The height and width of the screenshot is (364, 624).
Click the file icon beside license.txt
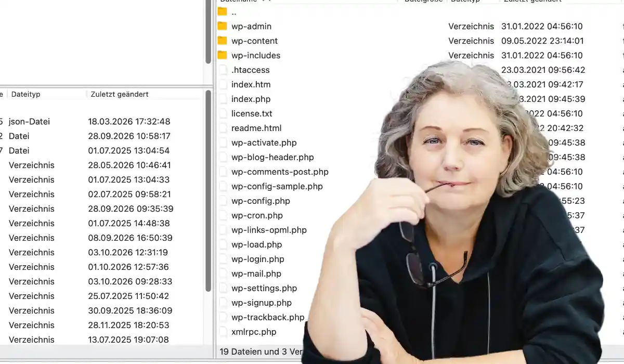223,113
